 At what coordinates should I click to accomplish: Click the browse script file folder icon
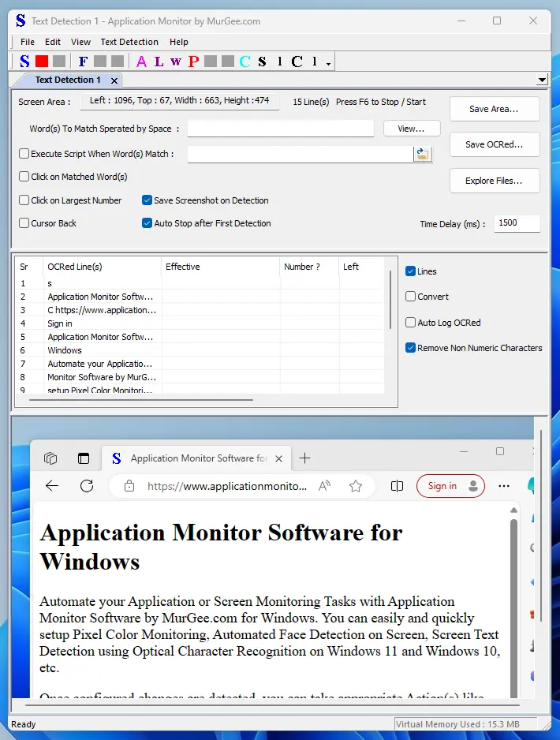[x=422, y=154]
